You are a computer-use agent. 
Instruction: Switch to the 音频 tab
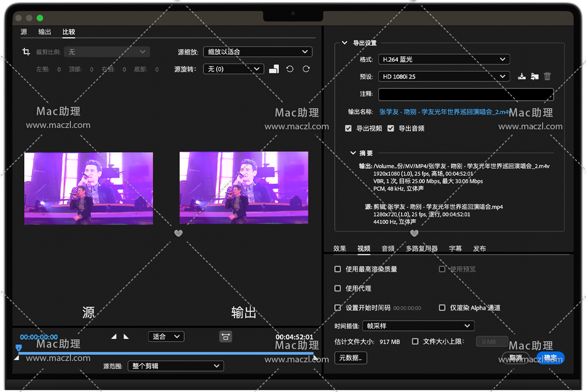coord(388,249)
